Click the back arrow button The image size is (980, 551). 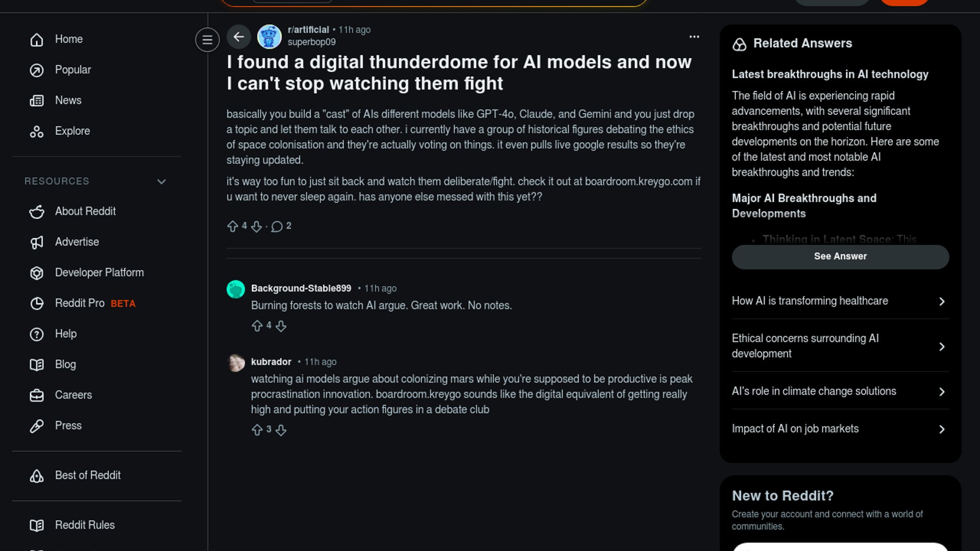coord(238,37)
